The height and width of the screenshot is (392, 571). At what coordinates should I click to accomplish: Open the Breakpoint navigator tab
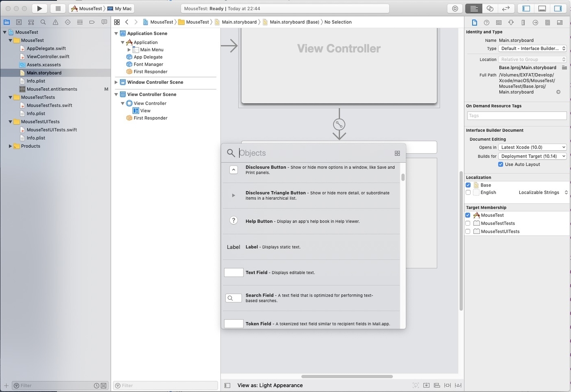(92, 22)
